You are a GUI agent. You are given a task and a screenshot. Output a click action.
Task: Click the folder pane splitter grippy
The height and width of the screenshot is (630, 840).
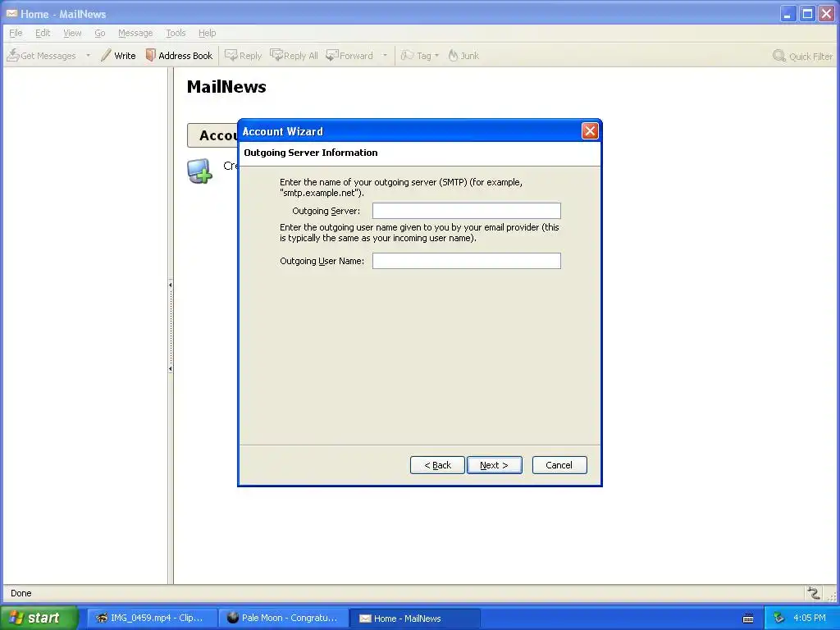point(171,326)
